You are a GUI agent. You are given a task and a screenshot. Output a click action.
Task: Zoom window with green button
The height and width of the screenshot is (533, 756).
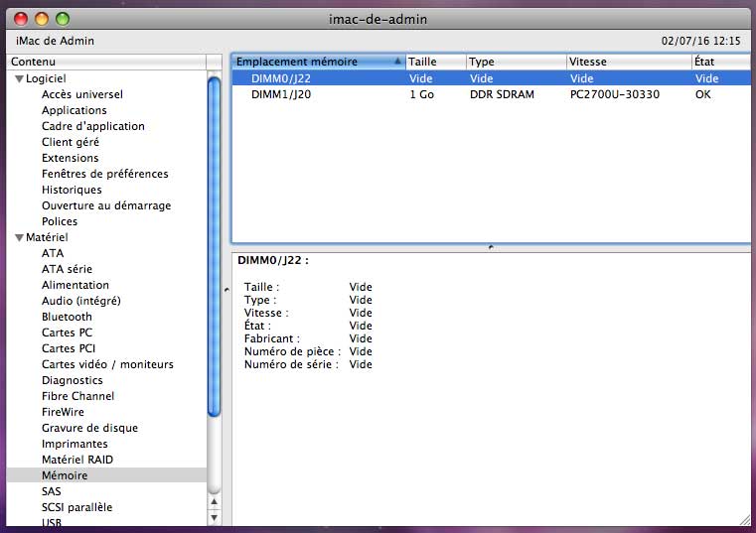click(x=63, y=19)
